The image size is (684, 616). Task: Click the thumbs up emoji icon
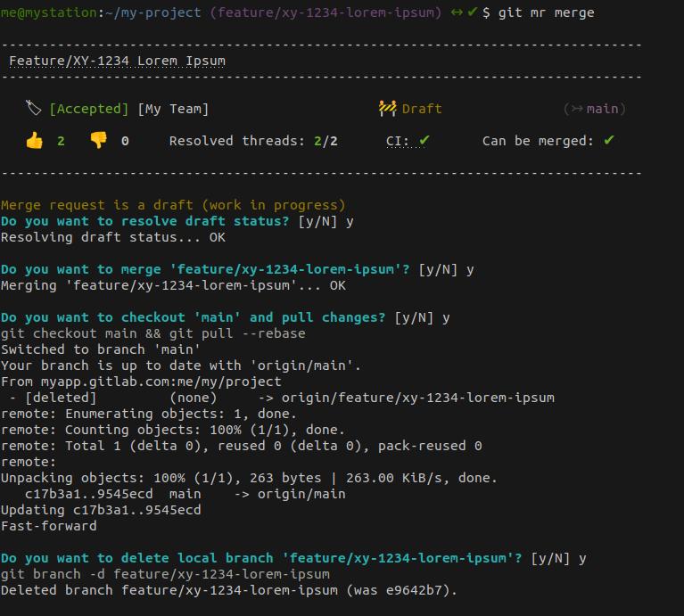tap(35, 141)
